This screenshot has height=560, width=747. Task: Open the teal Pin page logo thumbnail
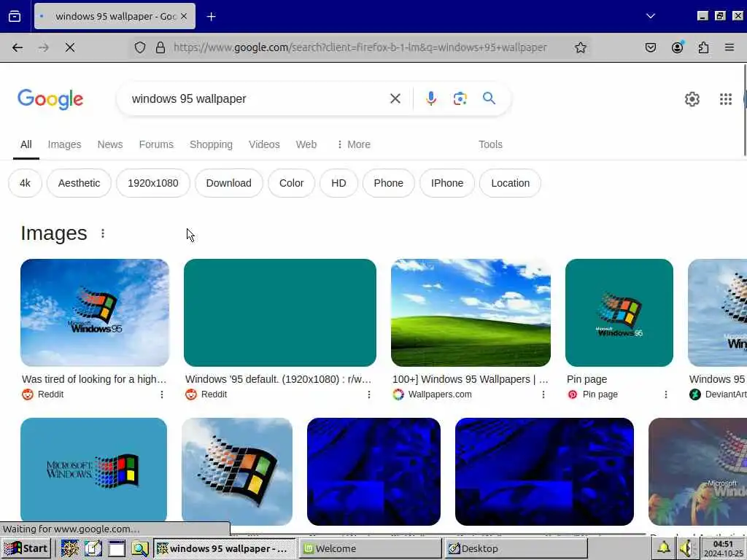click(619, 312)
